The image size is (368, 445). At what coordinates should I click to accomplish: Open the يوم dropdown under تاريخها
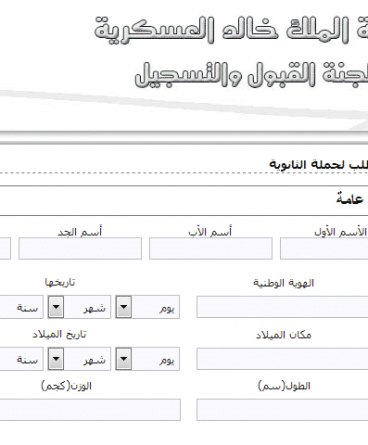(x=148, y=307)
